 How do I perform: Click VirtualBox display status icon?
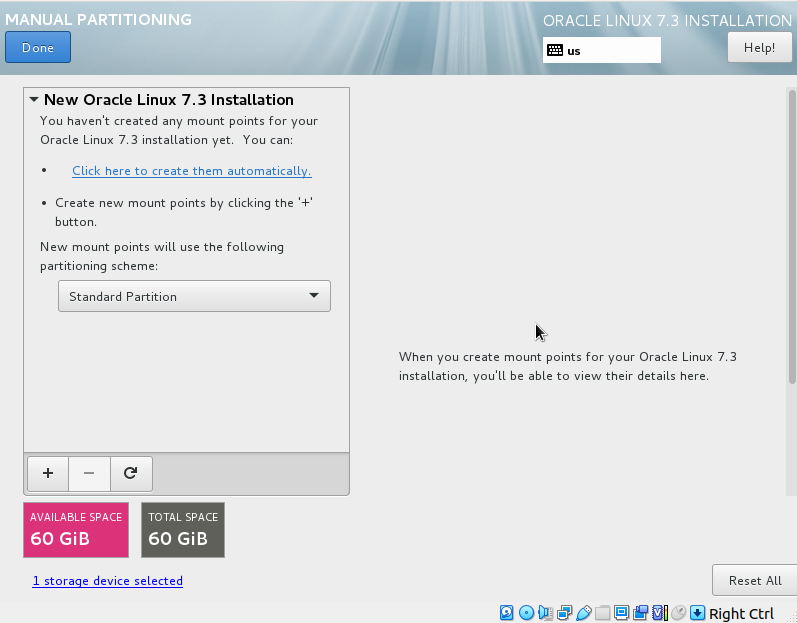coord(621,613)
